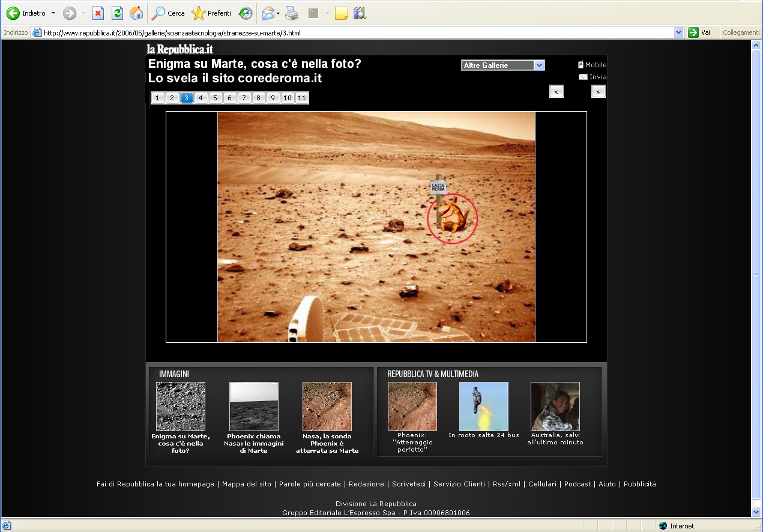Expand the Mail button dropdown arrow
This screenshot has height=532, width=763.
279,13
